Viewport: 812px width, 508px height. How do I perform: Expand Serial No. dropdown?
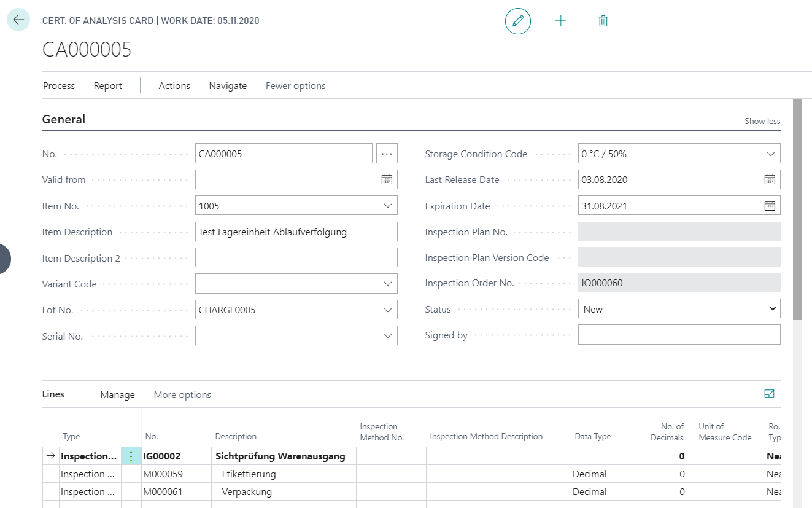pyautogui.click(x=387, y=336)
